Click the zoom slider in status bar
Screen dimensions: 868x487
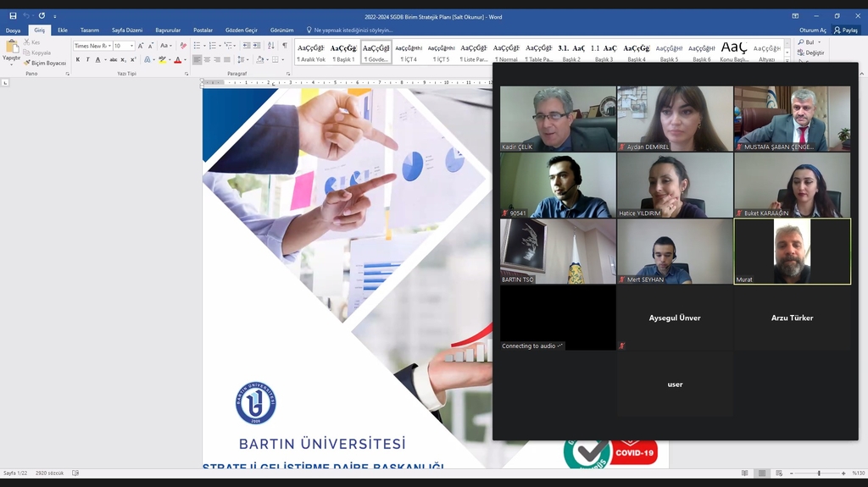tap(818, 473)
